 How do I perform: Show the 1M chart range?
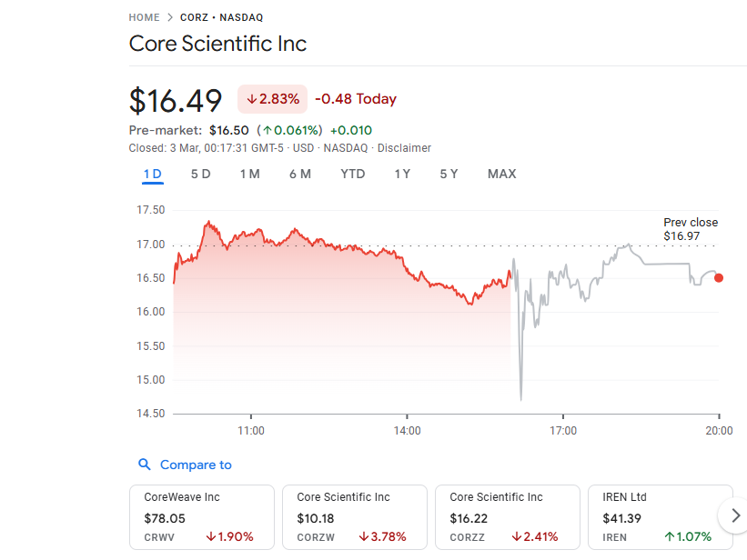point(249,174)
